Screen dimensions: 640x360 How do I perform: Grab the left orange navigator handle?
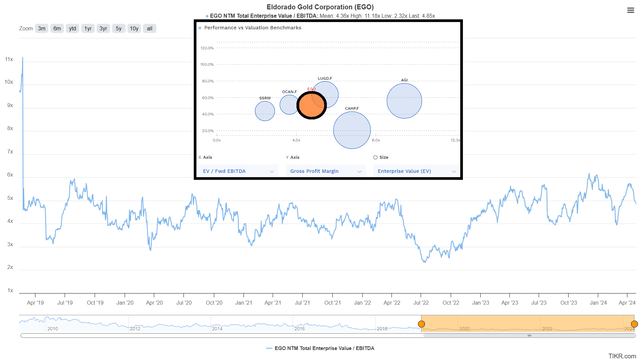click(x=421, y=324)
